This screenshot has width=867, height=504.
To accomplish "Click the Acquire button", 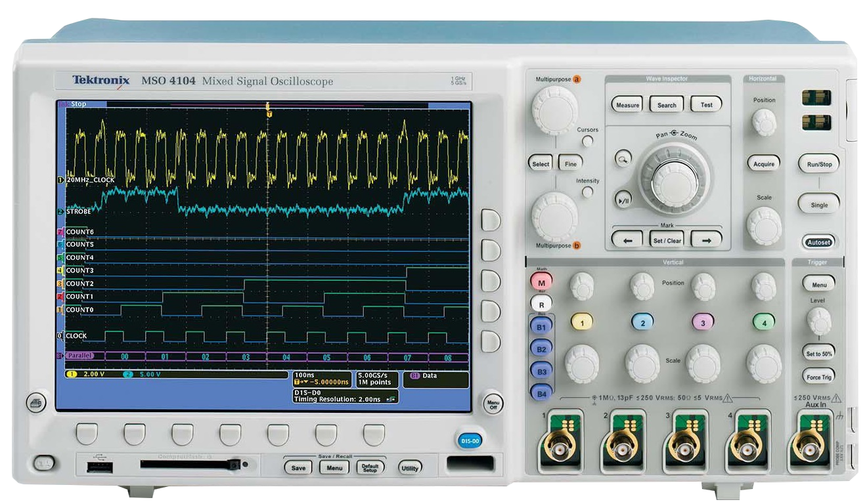I will click(x=763, y=163).
